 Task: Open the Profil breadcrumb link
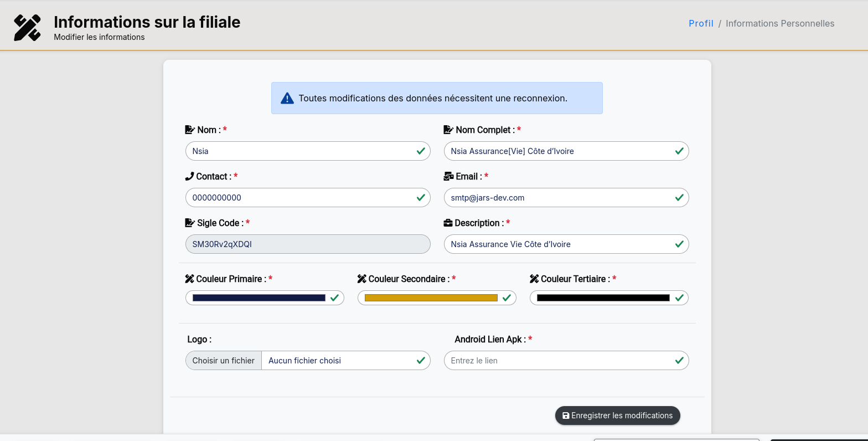[701, 23]
